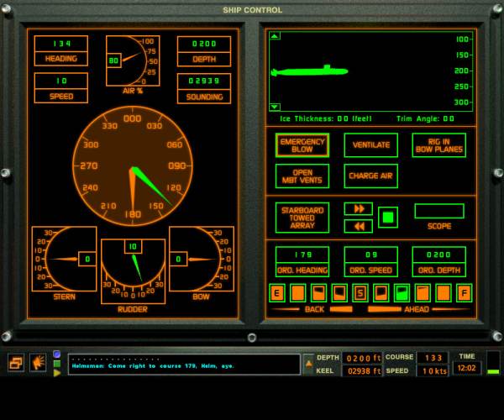The height and width of the screenshot is (420, 504).
Task: Select the Back Emergency engine order button
Action: (x=276, y=293)
